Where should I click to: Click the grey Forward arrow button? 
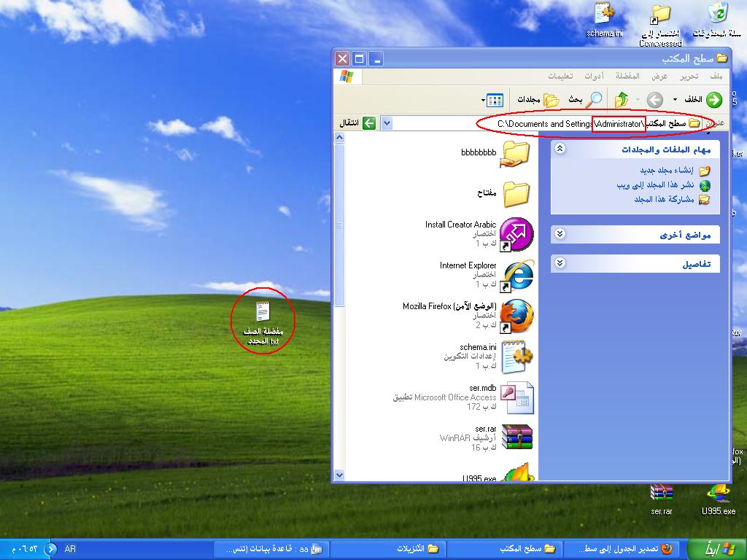[x=654, y=100]
